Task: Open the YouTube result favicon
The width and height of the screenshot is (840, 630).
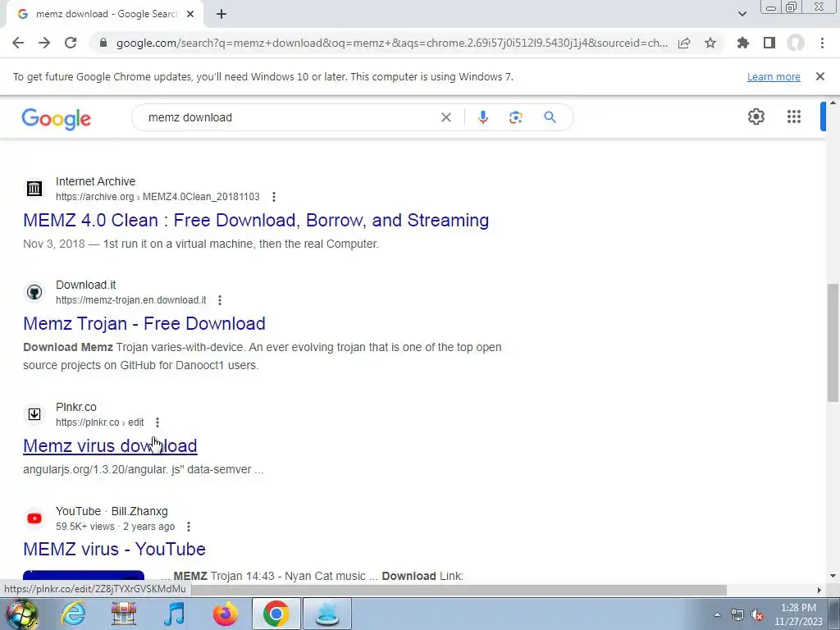Action: point(34,518)
